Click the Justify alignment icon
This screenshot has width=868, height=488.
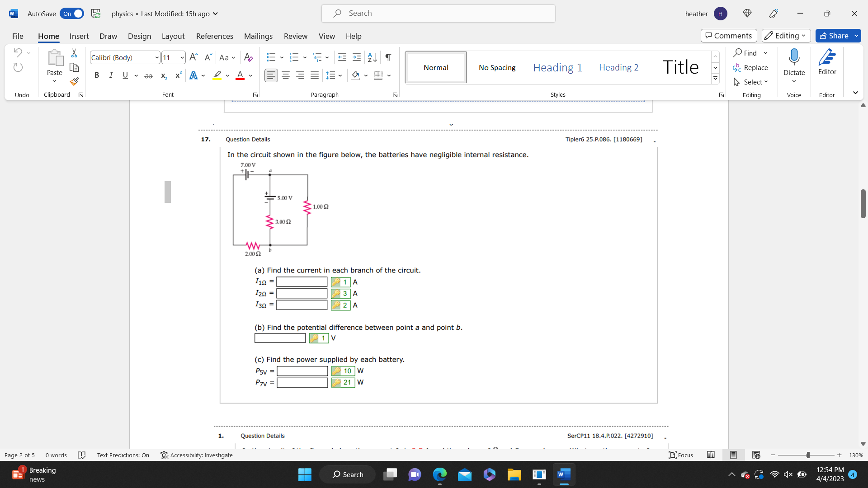click(x=315, y=75)
